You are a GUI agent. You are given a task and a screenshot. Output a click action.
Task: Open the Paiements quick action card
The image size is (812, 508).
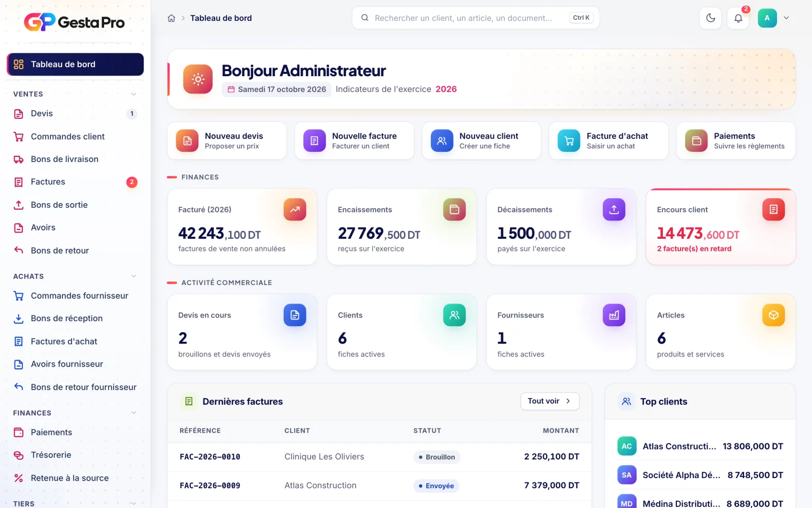(x=736, y=141)
